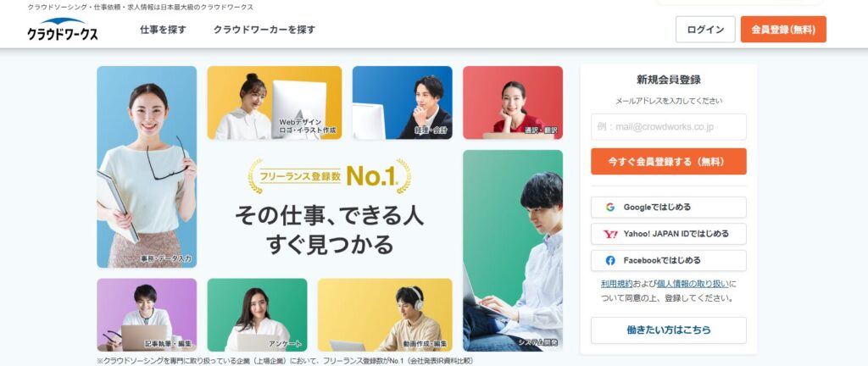This screenshot has height=366, width=868.
Task: Select the 動画作成・編集 category tile
Action: tap(385, 314)
